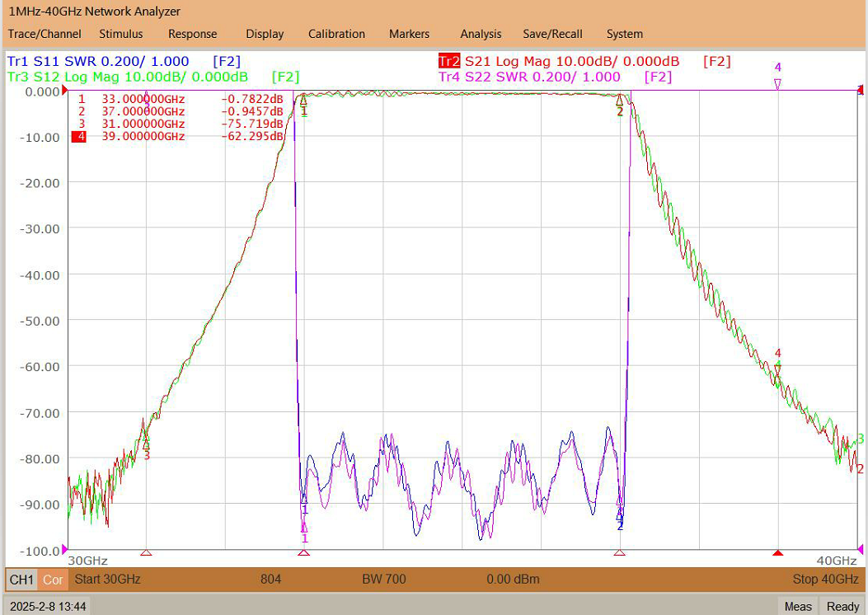Click marker 3 triangle on frequency axis
868x615 pixels.
click(146, 552)
